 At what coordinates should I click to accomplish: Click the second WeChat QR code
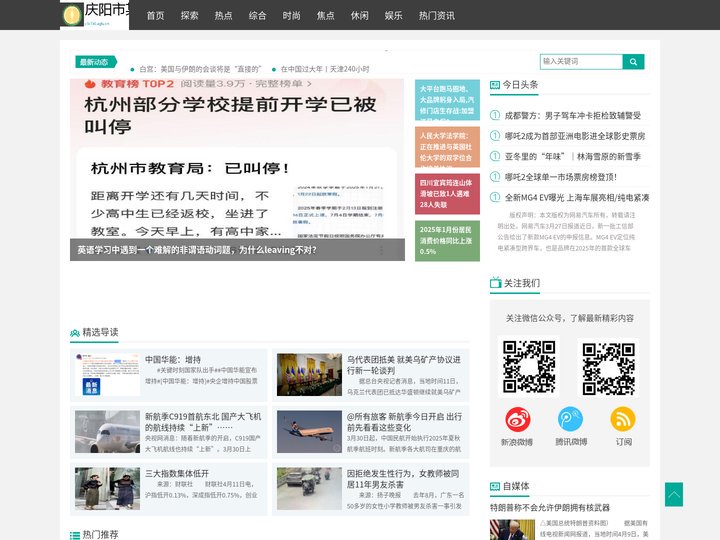608,369
